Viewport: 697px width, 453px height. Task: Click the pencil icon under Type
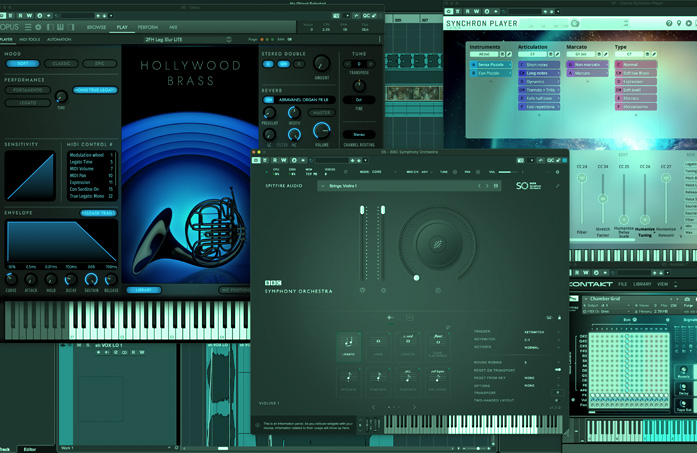click(654, 54)
